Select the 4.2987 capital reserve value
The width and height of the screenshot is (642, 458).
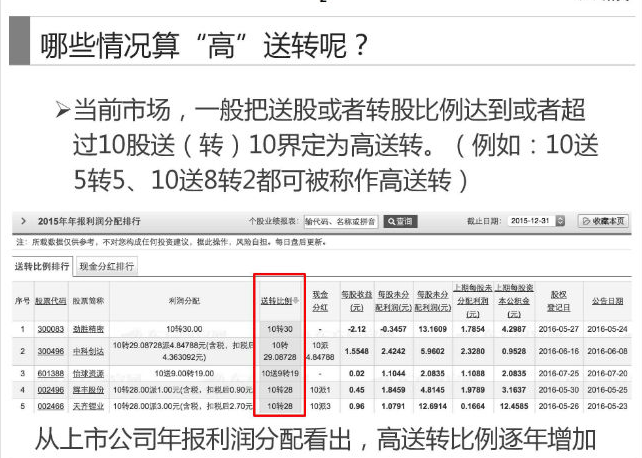click(x=514, y=329)
